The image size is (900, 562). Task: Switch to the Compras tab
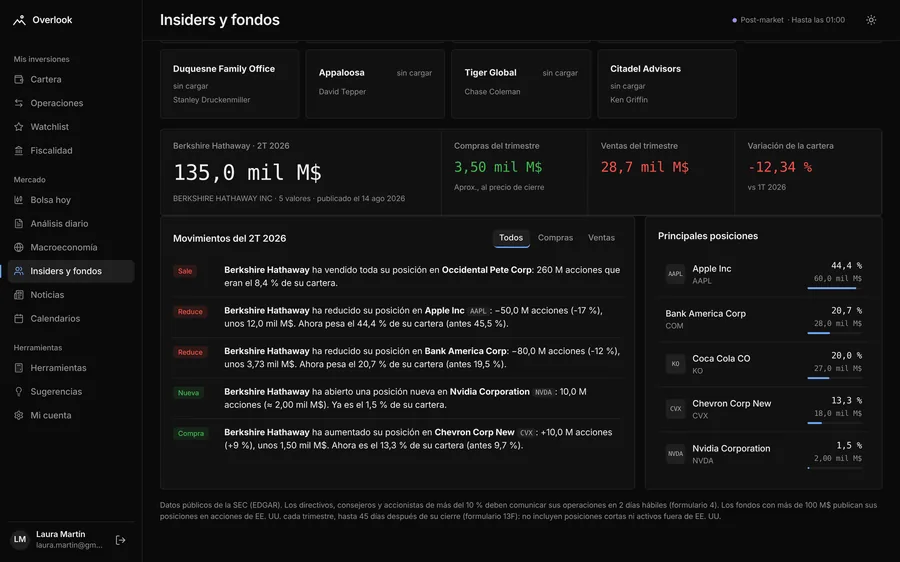[x=555, y=238]
